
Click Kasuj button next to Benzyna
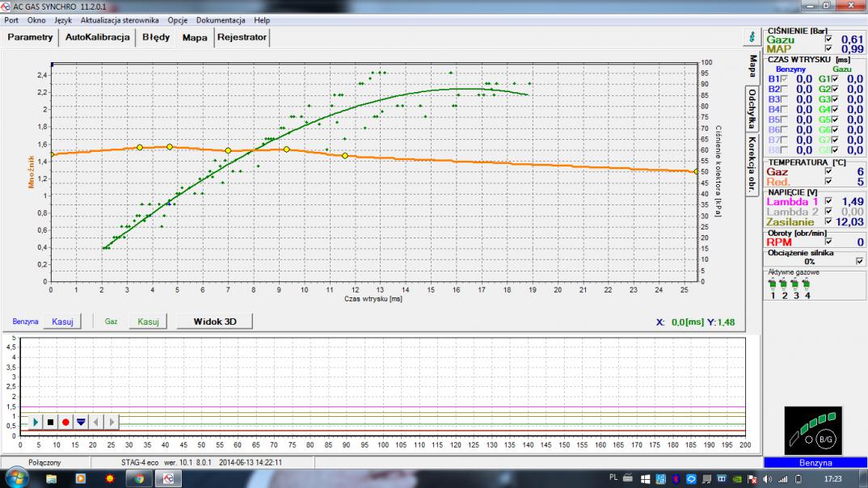[x=63, y=322]
